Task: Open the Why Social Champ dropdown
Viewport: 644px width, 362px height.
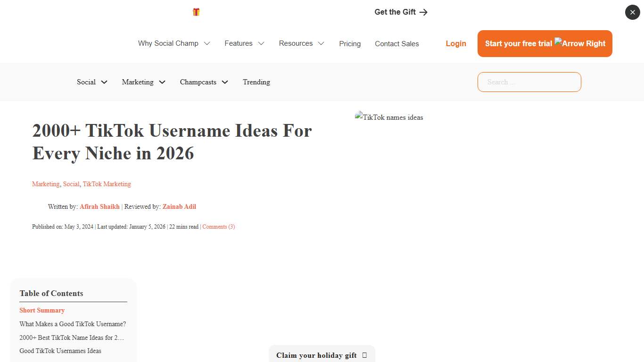Action: coord(174,43)
